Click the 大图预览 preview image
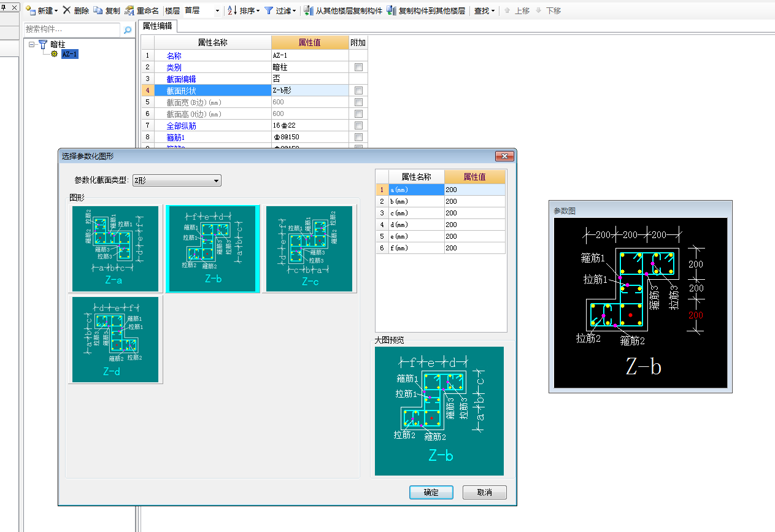The height and width of the screenshot is (532, 775). click(x=439, y=411)
